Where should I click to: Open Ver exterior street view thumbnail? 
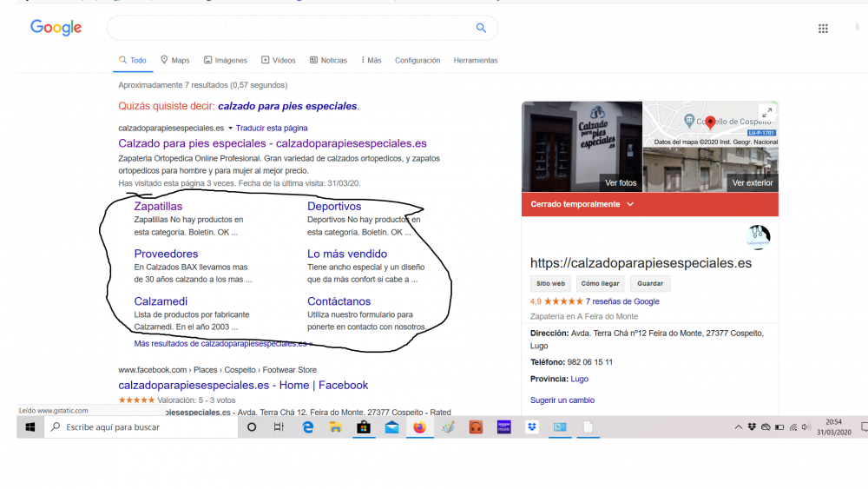tap(711, 169)
